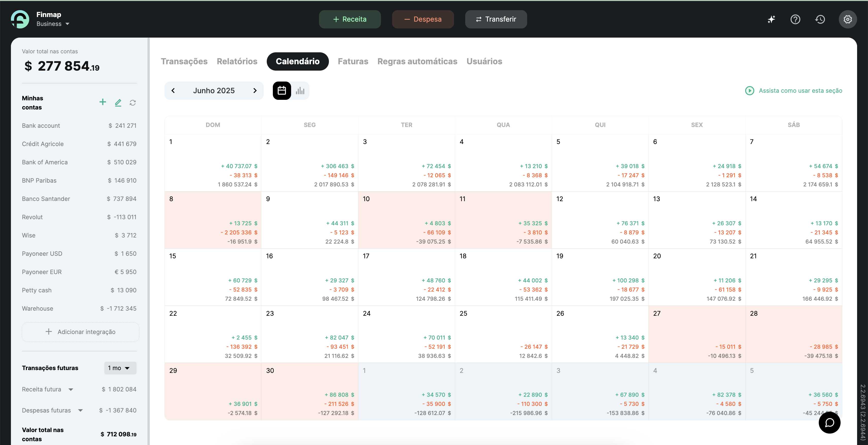Select the Petty cash account
This screenshot has height=445, width=868.
[79, 290]
